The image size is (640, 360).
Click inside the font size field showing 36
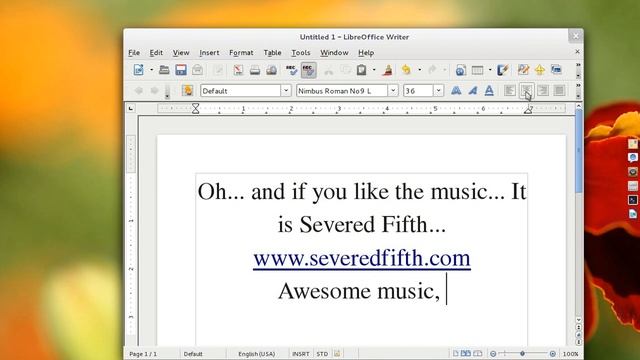pyautogui.click(x=418, y=91)
